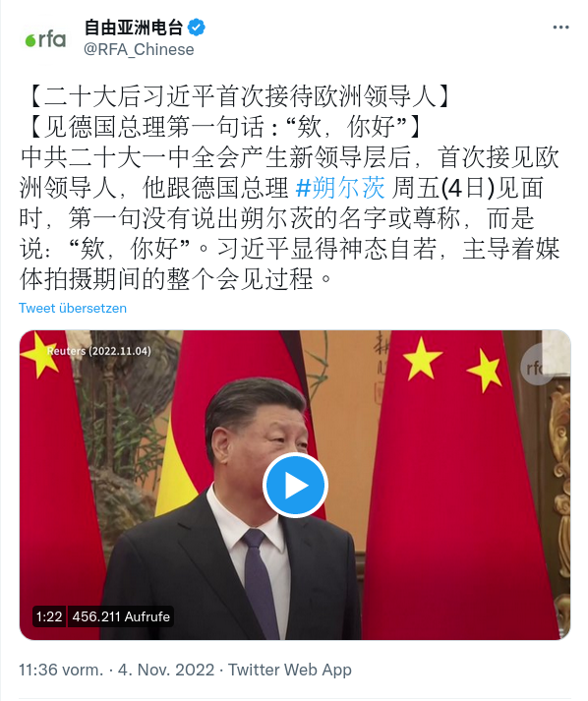
Task: Click the tweet headline 二十大后习近平首次接待欧洲领导人
Action: tap(240, 96)
